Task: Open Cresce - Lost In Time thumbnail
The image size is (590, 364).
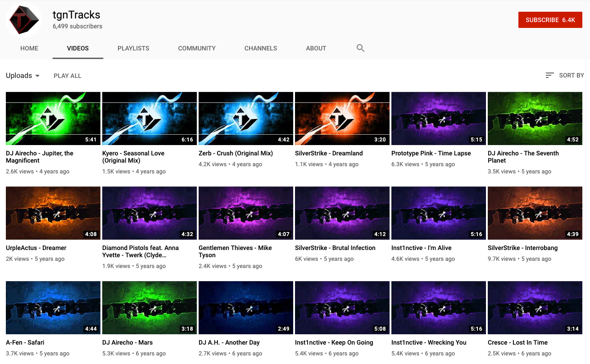Action: (x=535, y=308)
